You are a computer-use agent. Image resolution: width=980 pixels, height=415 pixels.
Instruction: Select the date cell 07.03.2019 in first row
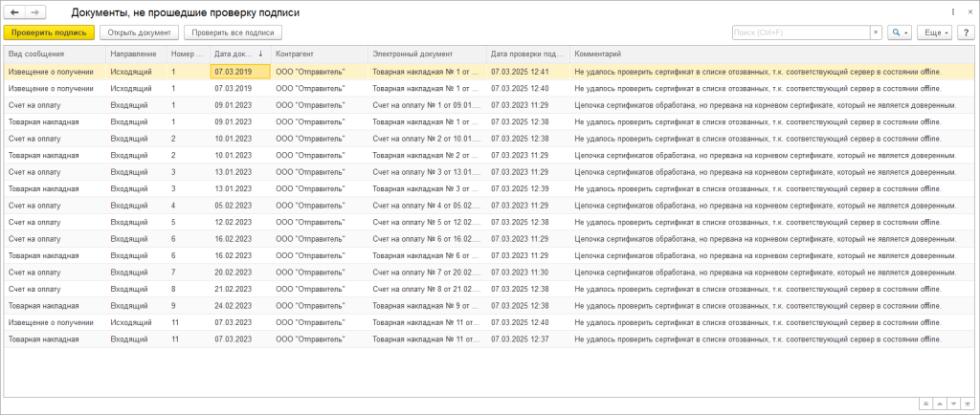point(233,71)
